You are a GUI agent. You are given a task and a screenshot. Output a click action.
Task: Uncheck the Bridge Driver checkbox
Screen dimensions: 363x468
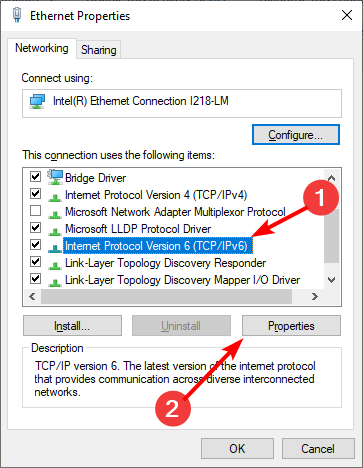click(x=35, y=176)
